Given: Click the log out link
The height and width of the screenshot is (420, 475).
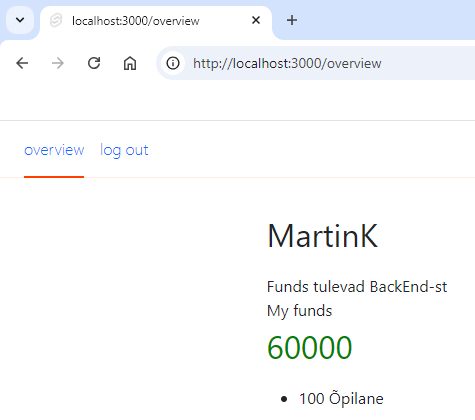Looking at the screenshot, I should pos(124,150).
